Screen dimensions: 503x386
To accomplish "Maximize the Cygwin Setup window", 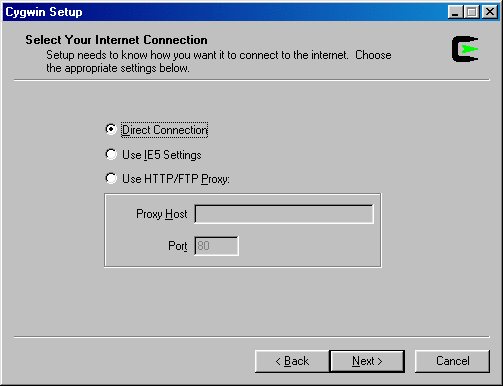I will (472, 12).
